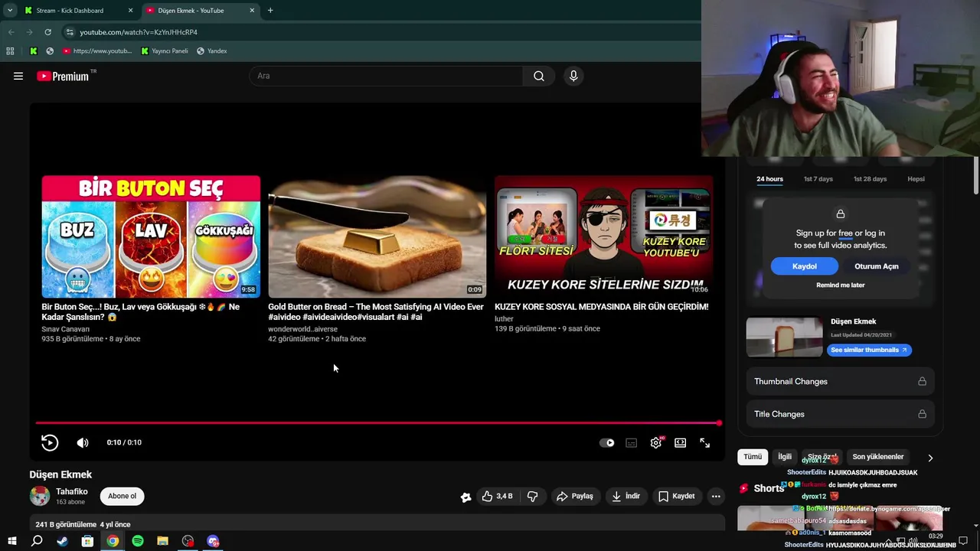Open the tab search dropdown arrow
Viewport: 980px width, 551px height.
(x=10, y=11)
